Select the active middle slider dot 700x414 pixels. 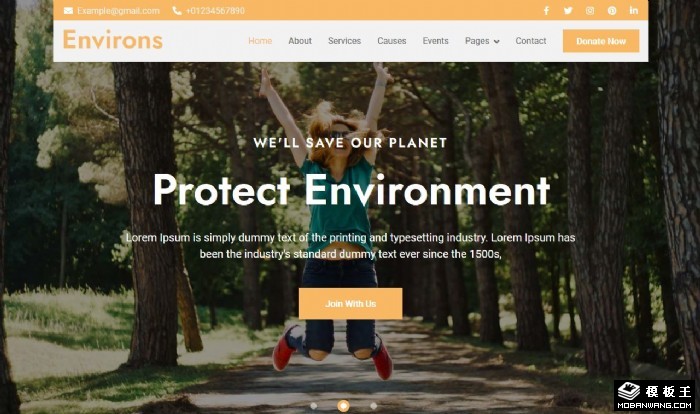(x=343, y=406)
